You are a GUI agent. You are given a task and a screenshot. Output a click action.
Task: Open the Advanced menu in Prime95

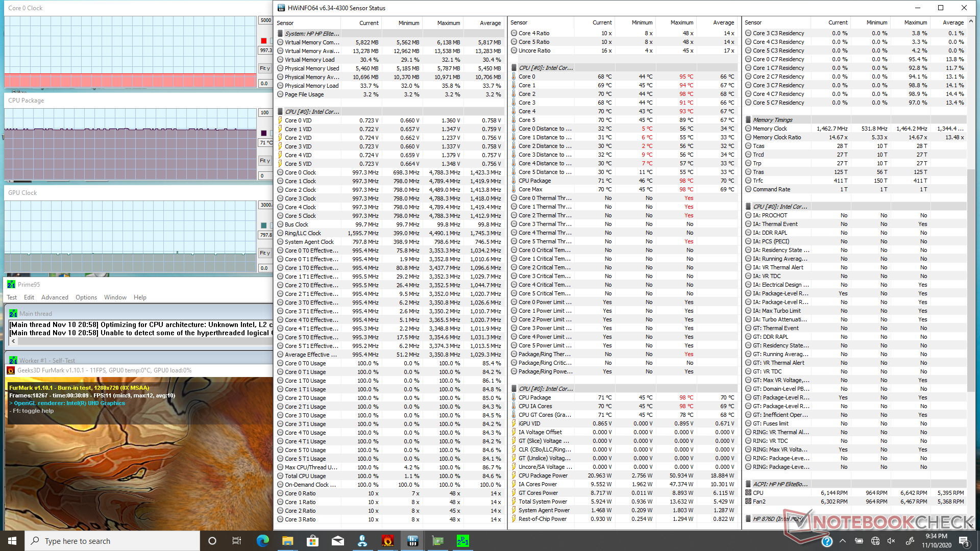pyautogui.click(x=55, y=297)
